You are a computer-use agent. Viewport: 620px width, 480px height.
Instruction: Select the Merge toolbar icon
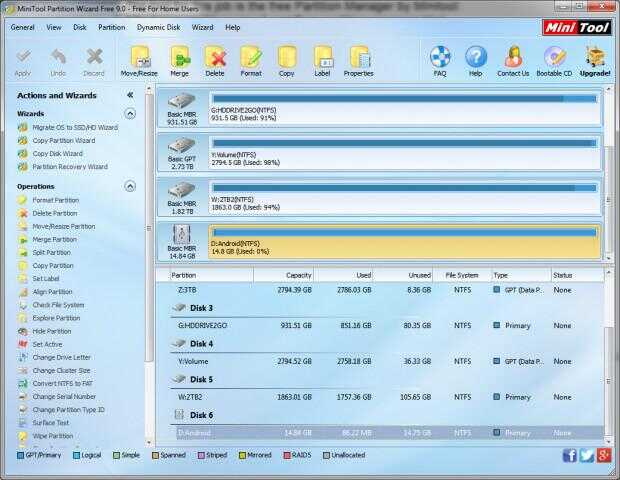coord(180,58)
